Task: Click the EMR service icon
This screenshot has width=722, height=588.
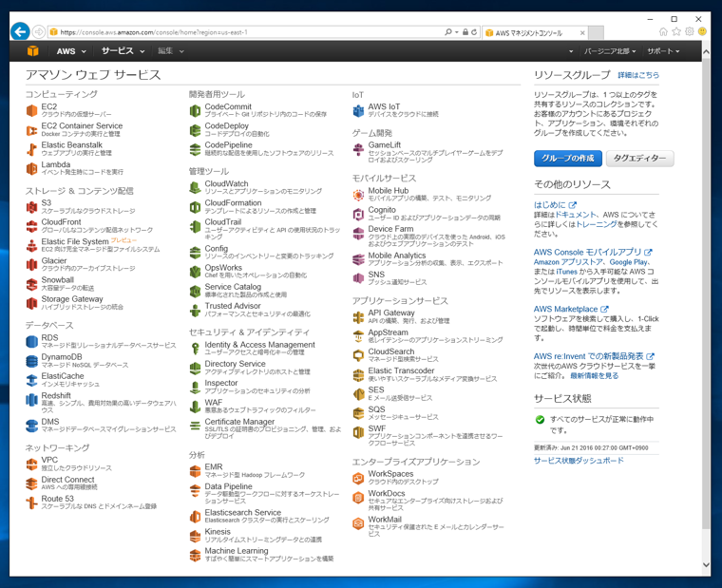Action: pos(196,471)
